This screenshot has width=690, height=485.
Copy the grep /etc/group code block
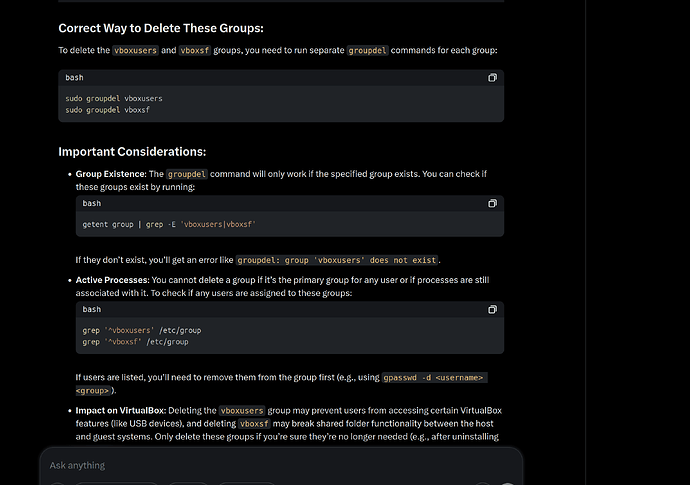tap(492, 309)
